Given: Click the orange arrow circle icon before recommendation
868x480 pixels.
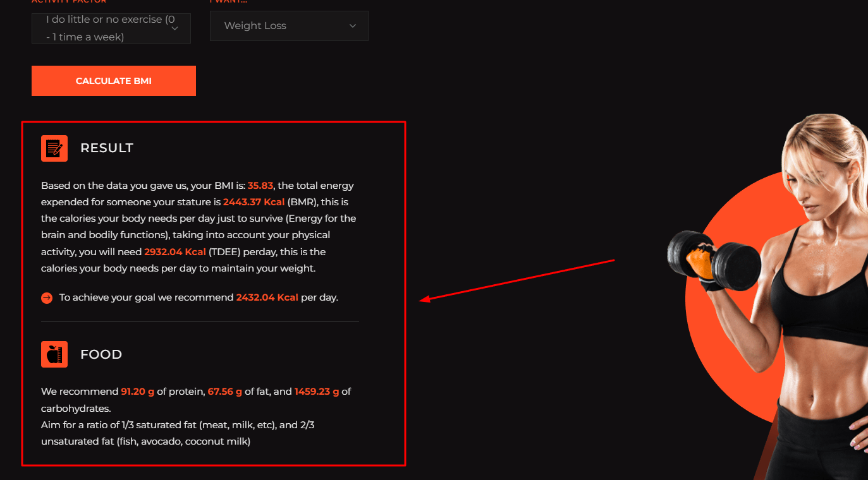Looking at the screenshot, I should click(47, 297).
